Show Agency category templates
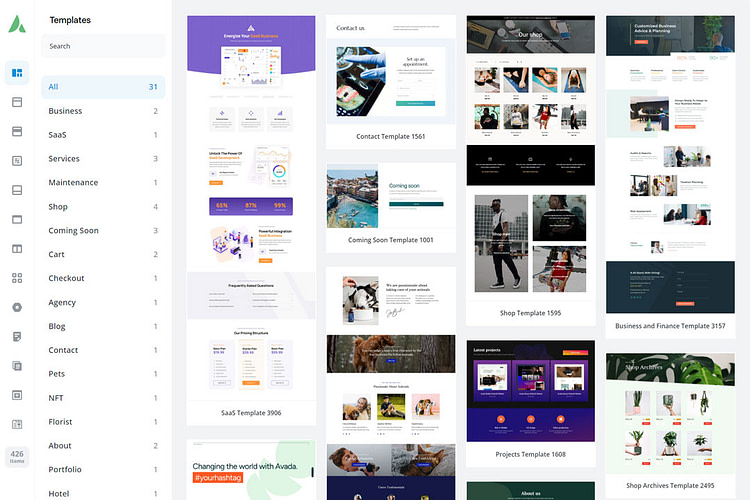750x500 pixels. point(103,302)
